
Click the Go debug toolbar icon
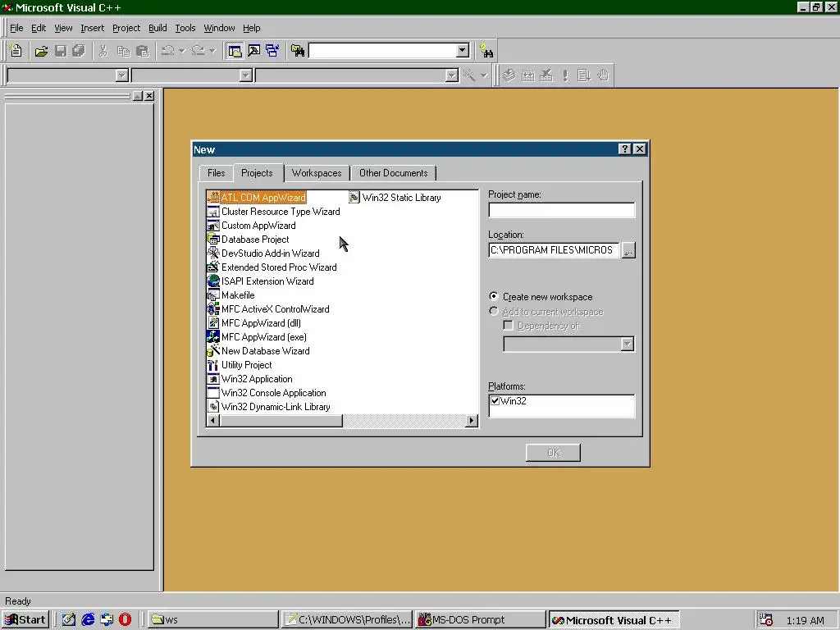pos(584,75)
